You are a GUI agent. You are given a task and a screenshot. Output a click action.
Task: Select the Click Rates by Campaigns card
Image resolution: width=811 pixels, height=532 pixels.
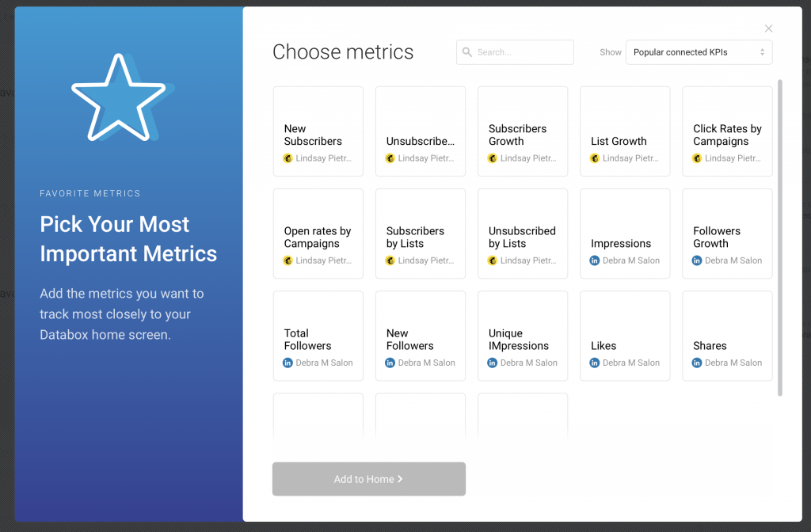coord(727,131)
